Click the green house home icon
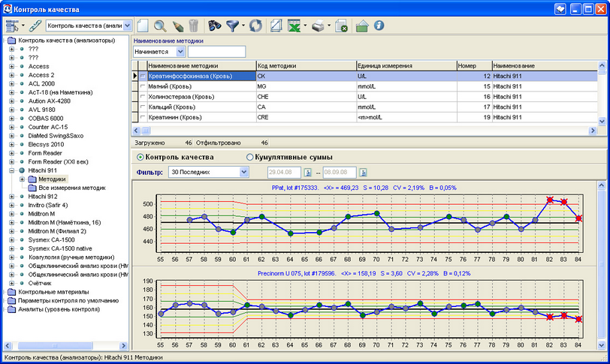The width and height of the screenshot is (610, 364). (x=362, y=26)
